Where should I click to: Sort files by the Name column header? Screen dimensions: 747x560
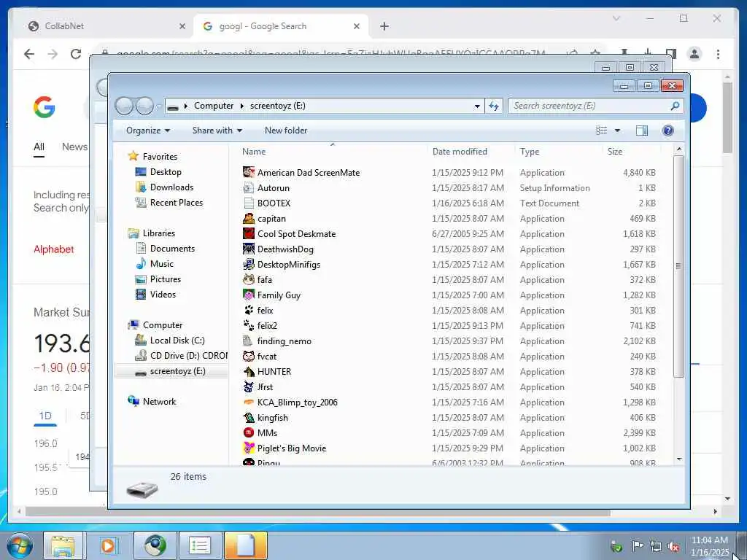pos(332,152)
